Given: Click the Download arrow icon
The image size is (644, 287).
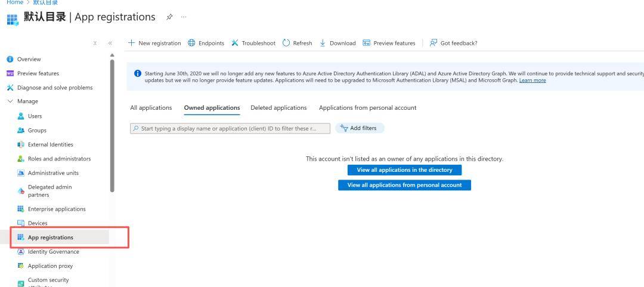Looking at the screenshot, I should pyautogui.click(x=323, y=43).
